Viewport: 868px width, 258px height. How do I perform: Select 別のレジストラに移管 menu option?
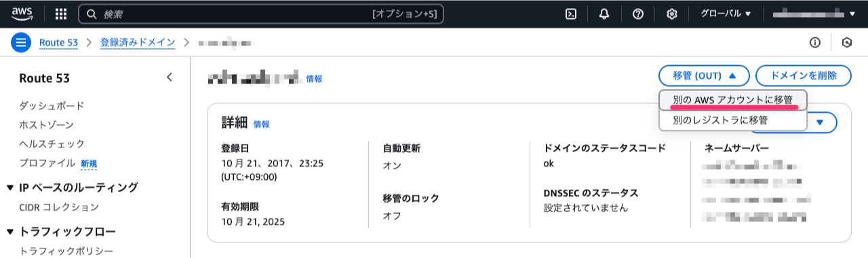(720, 120)
